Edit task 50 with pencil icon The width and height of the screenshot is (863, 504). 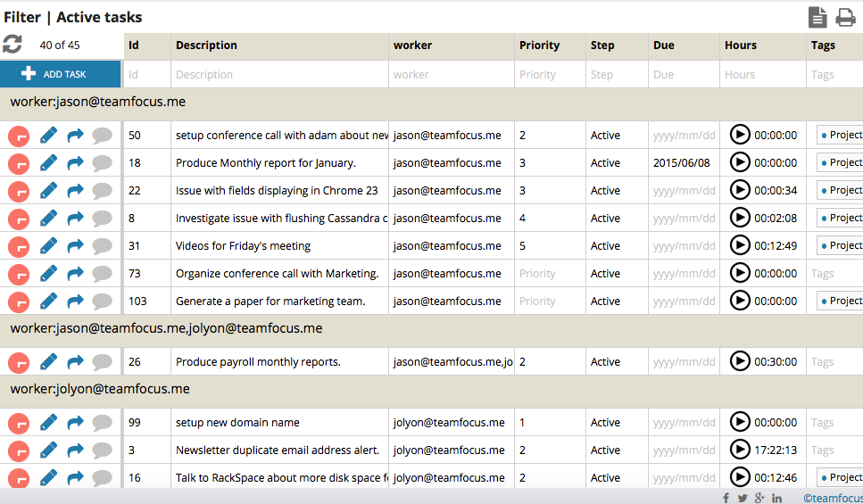coord(49,136)
